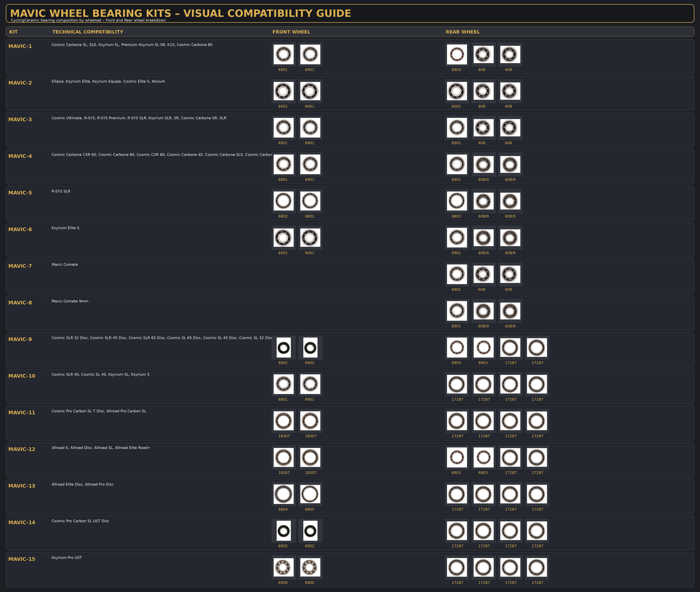Click the MAVIC-7 kit label
700x592 pixels.
pyautogui.click(x=20, y=266)
